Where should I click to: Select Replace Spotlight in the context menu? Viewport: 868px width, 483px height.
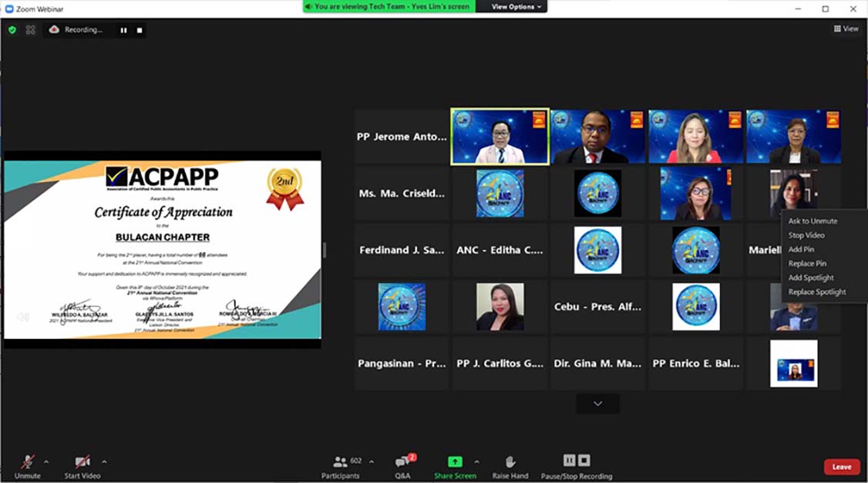[x=817, y=292]
